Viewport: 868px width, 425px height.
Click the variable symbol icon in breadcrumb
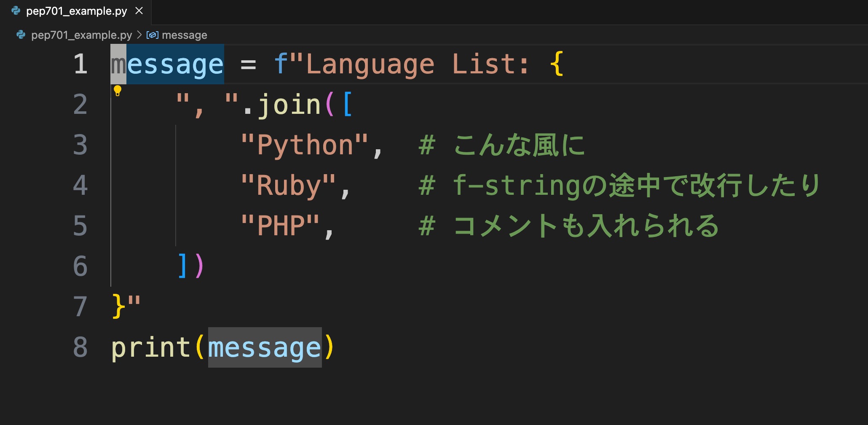(152, 35)
